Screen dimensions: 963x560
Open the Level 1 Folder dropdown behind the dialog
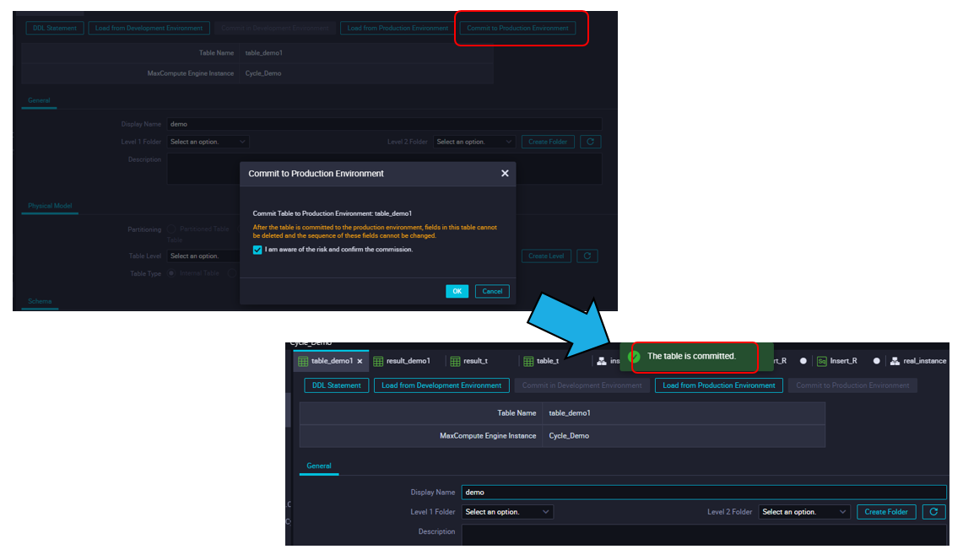point(208,142)
